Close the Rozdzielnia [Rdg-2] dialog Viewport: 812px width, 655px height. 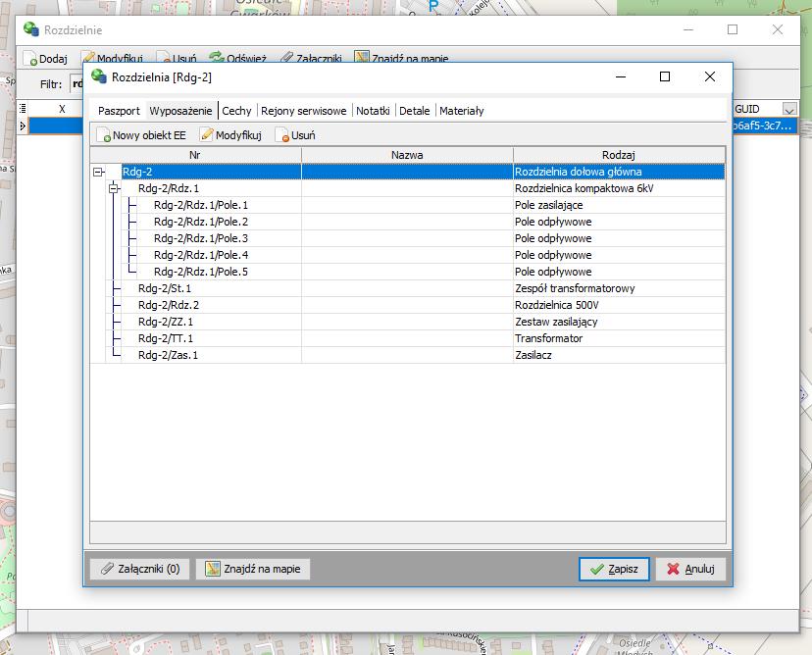point(710,76)
